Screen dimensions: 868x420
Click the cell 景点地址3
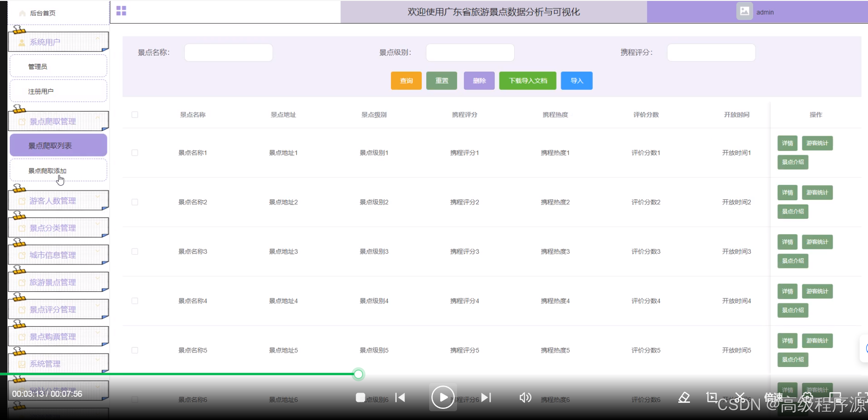284,251
